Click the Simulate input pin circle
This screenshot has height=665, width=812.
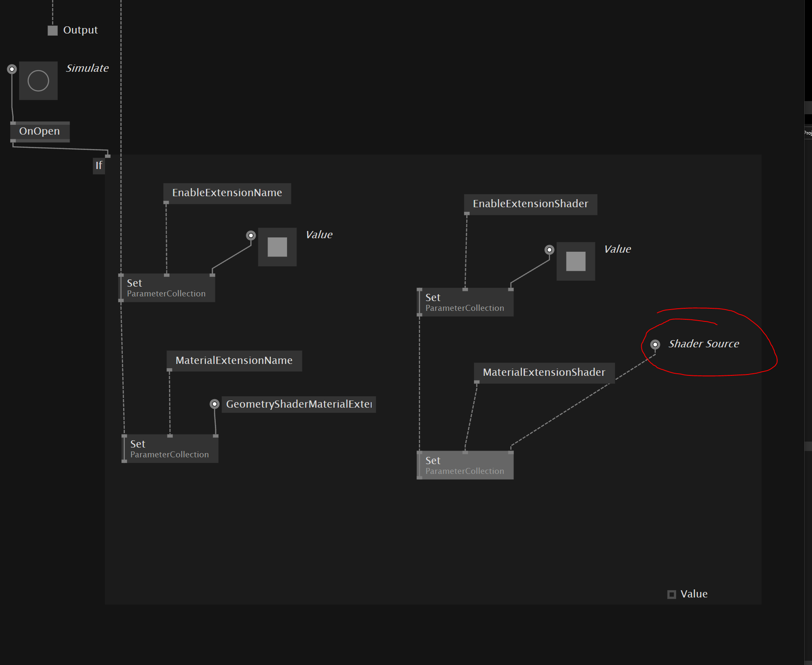(12, 69)
